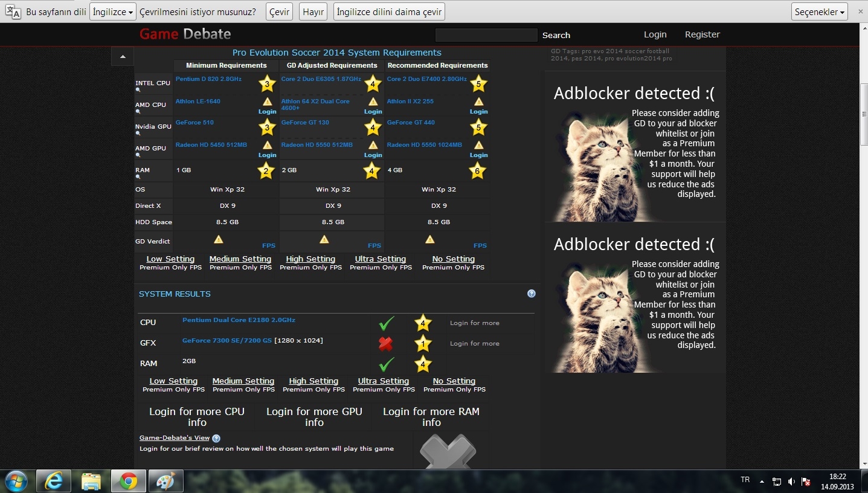The height and width of the screenshot is (493, 868).
Task: Select the High Setting tab under requirements table
Action: (310, 259)
